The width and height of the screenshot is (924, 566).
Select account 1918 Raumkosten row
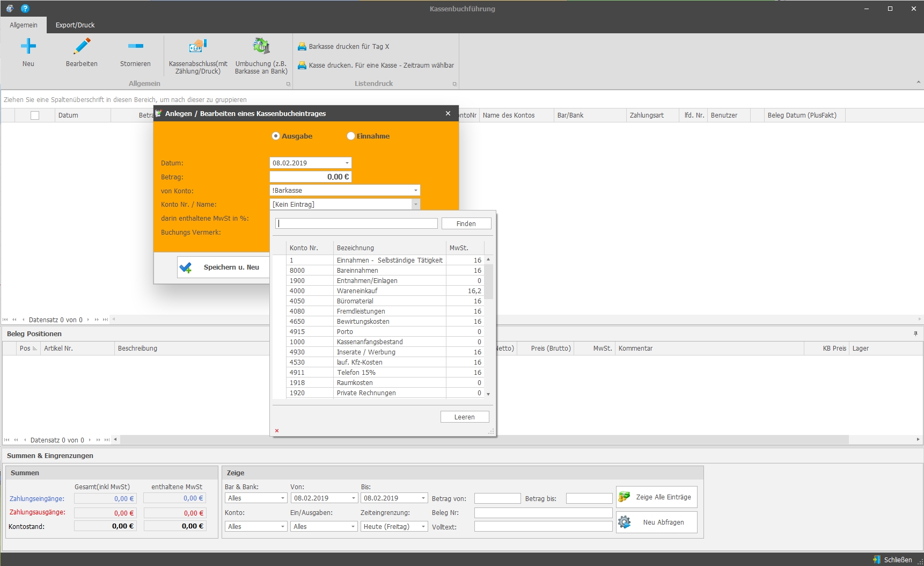[x=385, y=383]
